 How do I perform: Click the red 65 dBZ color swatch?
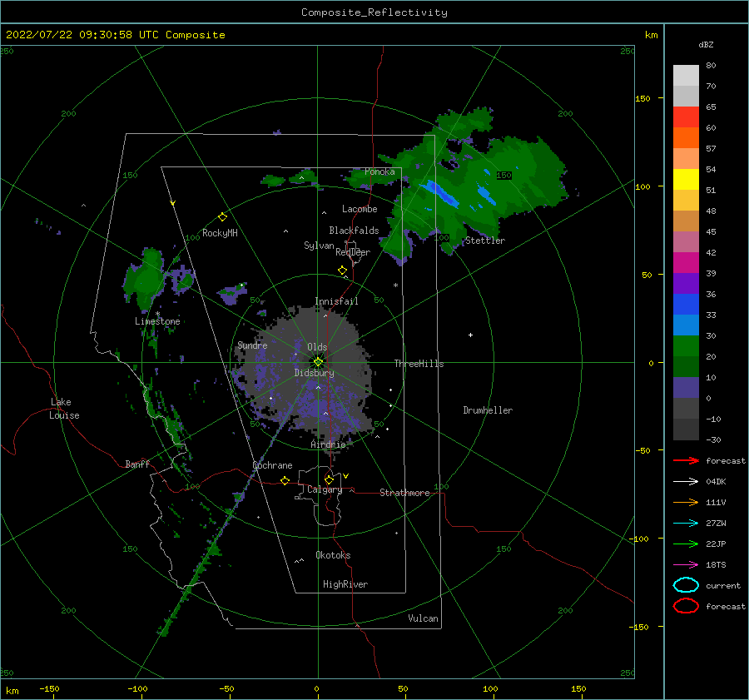686,117
